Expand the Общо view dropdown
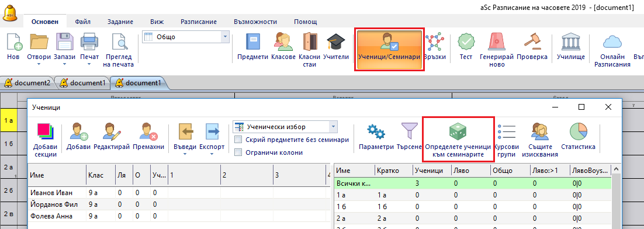 [x=225, y=37]
